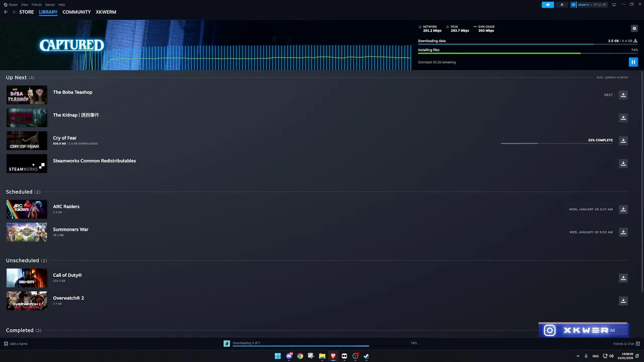Click download icon for The Kidnap

tap(623, 118)
